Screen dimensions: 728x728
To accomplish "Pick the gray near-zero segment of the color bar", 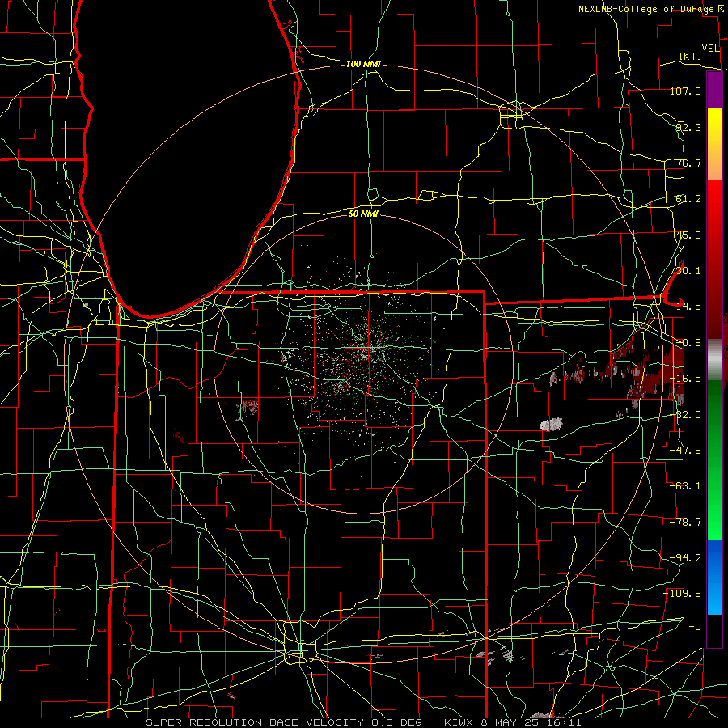I will point(714,358).
